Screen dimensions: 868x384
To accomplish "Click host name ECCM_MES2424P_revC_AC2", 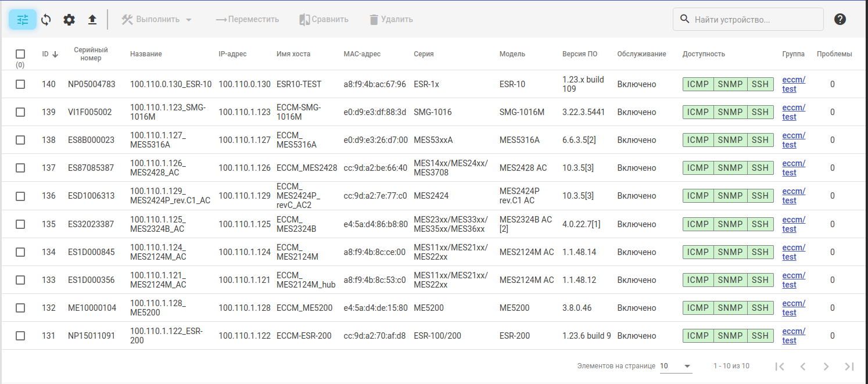I will (298, 196).
